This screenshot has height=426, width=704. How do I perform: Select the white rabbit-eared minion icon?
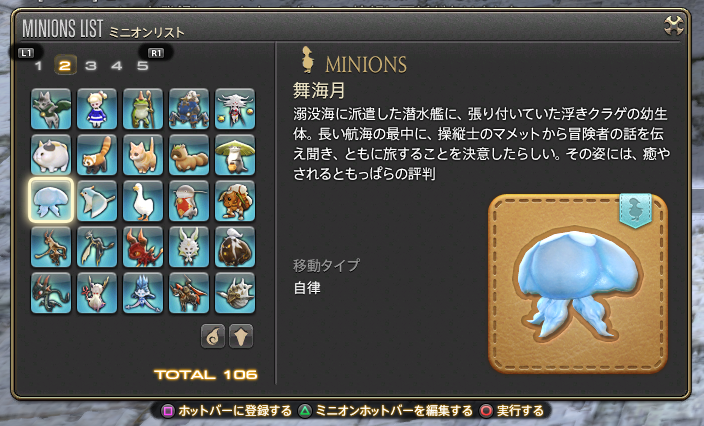click(x=189, y=247)
